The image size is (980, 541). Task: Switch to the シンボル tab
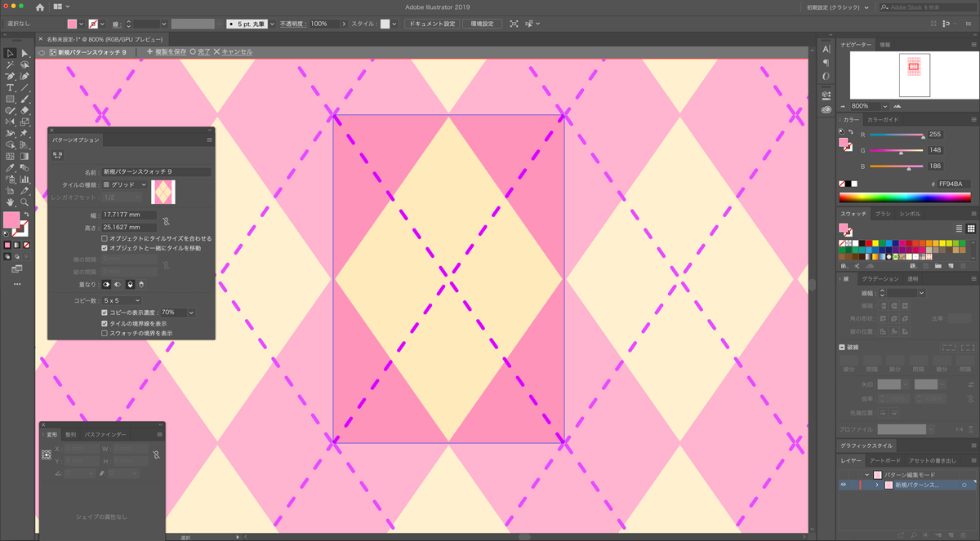(910, 214)
